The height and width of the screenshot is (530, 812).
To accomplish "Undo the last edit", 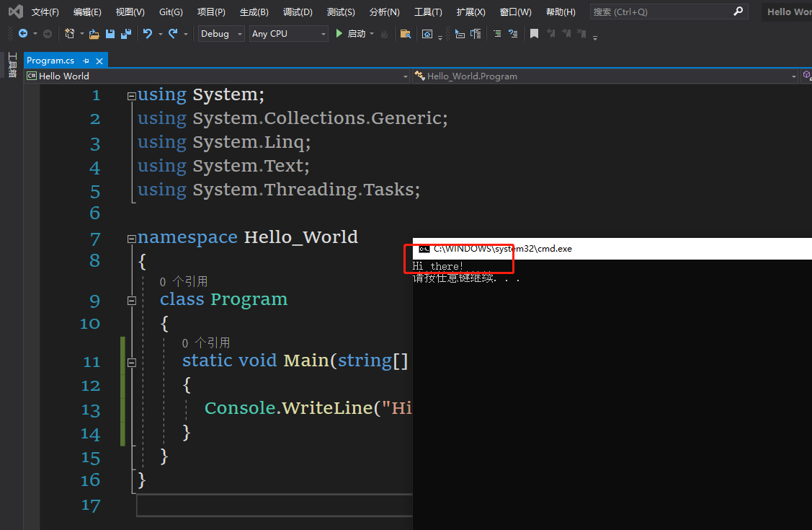I will point(148,34).
